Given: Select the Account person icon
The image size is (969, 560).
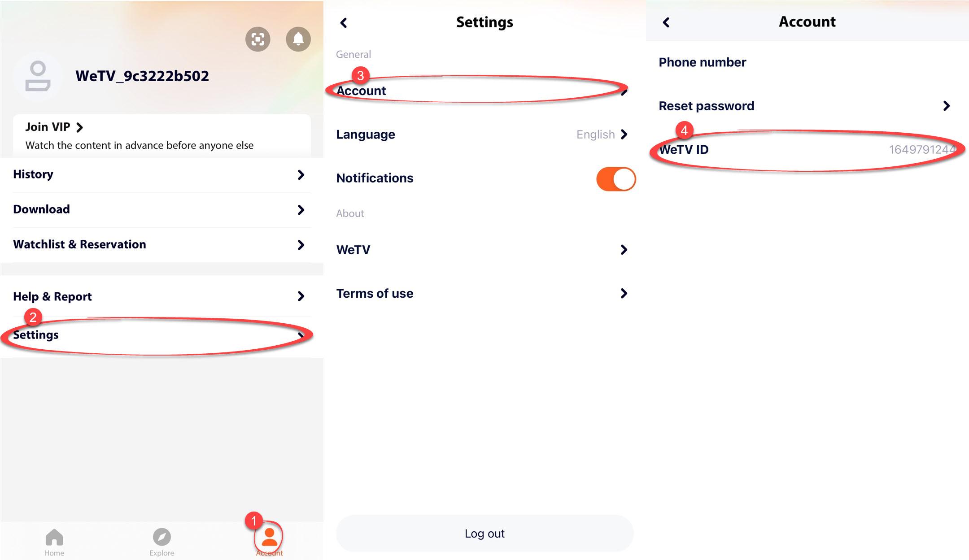Looking at the screenshot, I should (269, 537).
